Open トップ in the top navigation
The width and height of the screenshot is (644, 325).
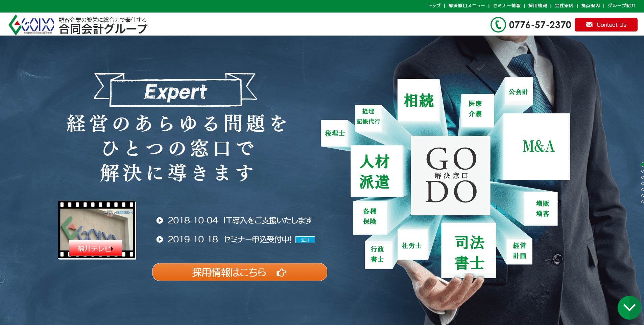pyautogui.click(x=434, y=5)
